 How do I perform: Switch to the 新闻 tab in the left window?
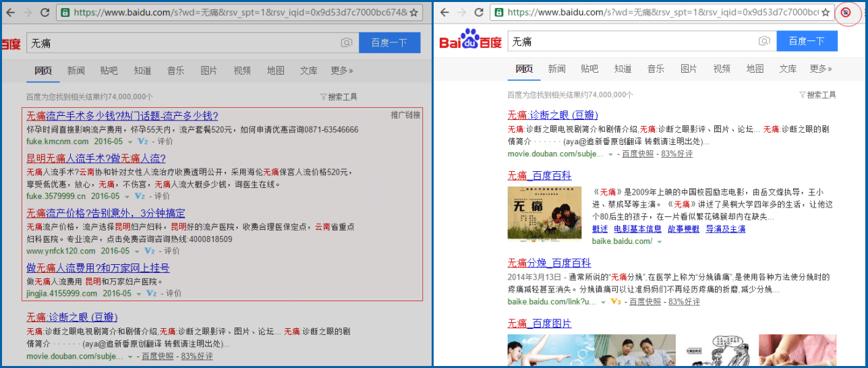(76, 71)
